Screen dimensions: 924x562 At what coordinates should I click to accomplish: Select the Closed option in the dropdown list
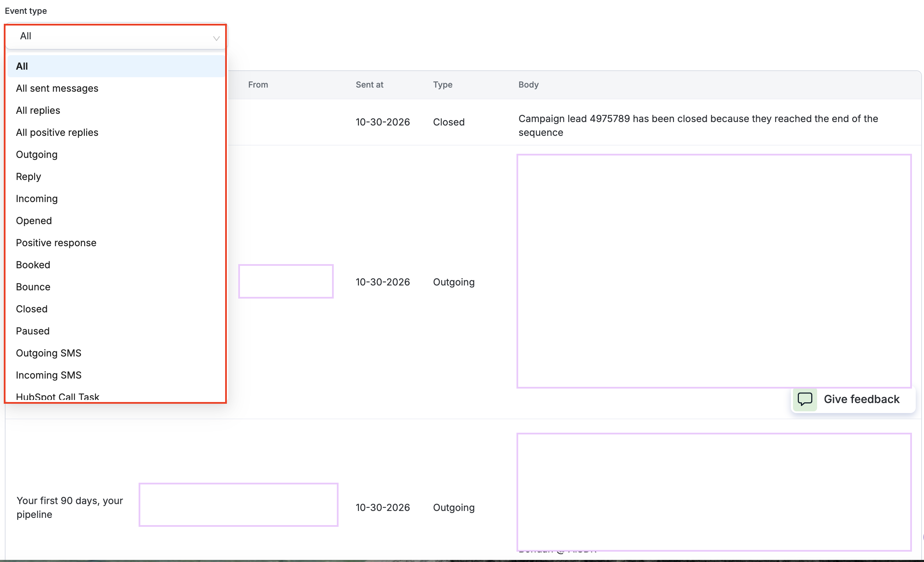[116, 309]
